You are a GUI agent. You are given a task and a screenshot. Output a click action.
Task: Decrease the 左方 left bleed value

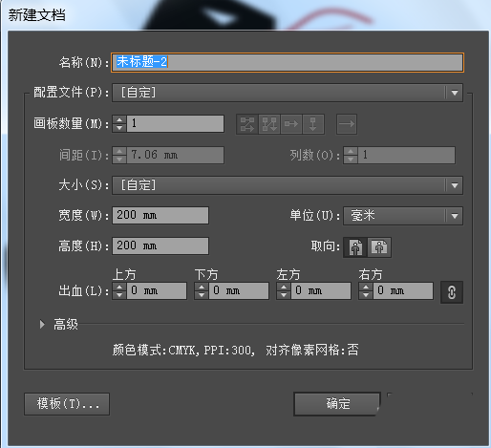click(284, 295)
